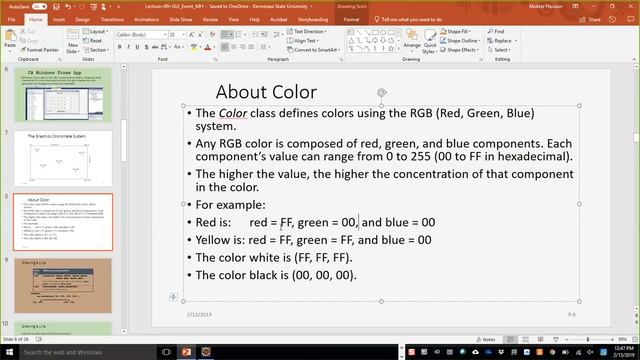The width and height of the screenshot is (640, 360).
Task: Click the Share button
Action: point(590,20)
